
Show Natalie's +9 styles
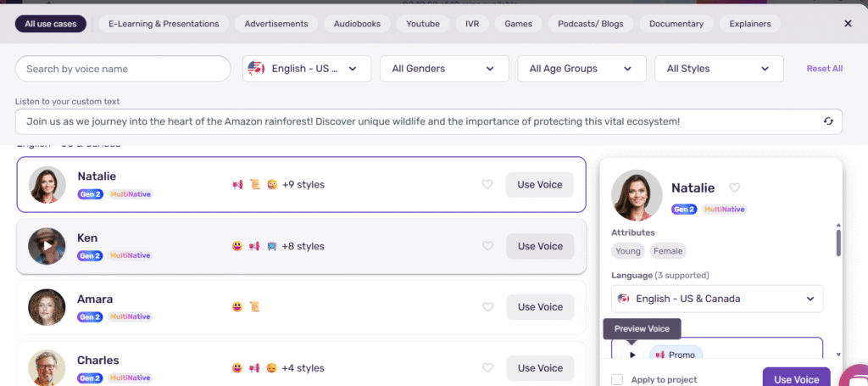303,184
